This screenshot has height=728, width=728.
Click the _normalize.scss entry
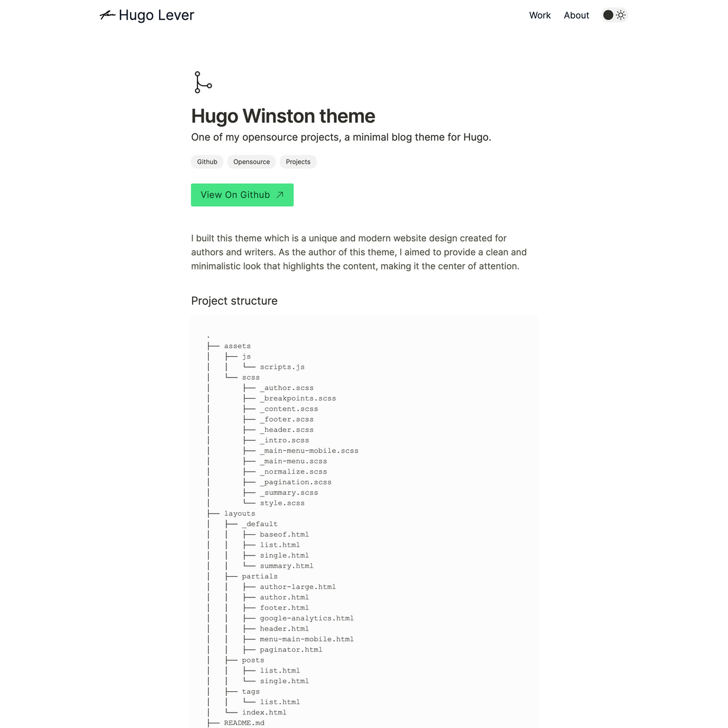294,472
